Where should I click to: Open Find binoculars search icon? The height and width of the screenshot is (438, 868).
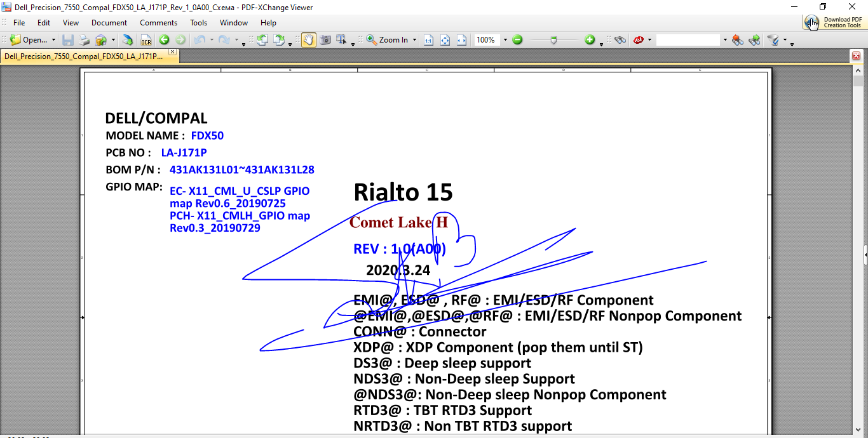(x=620, y=40)
